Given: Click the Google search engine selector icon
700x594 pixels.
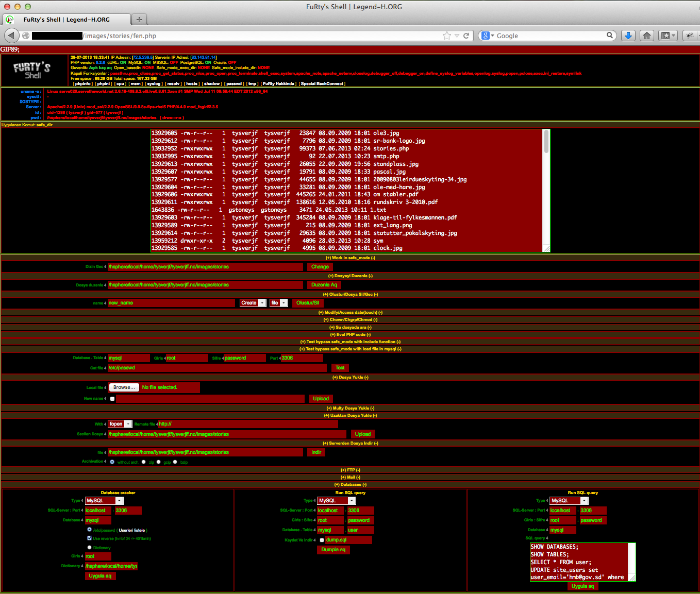Looking at the screenshot, I should click(x=487, y=36).
